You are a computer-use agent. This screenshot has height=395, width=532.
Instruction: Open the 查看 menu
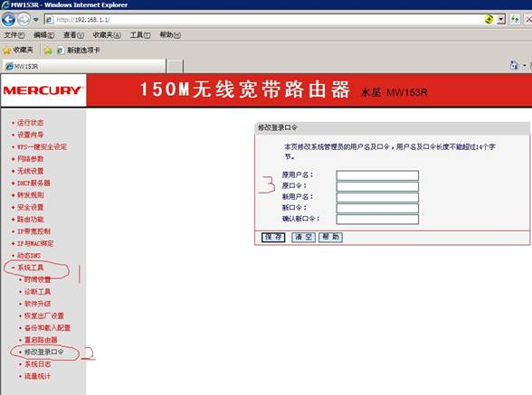[x=73, y=35]
